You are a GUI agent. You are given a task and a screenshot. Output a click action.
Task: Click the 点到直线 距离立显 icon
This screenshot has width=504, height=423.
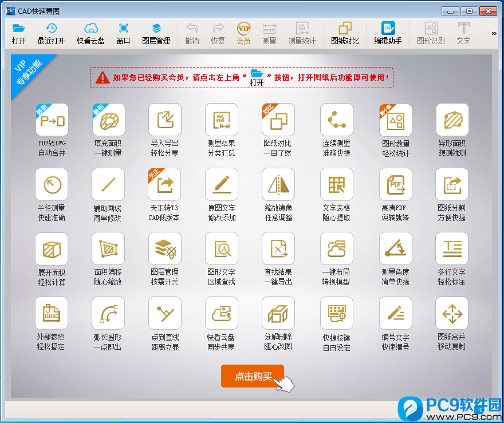(165, 313)
